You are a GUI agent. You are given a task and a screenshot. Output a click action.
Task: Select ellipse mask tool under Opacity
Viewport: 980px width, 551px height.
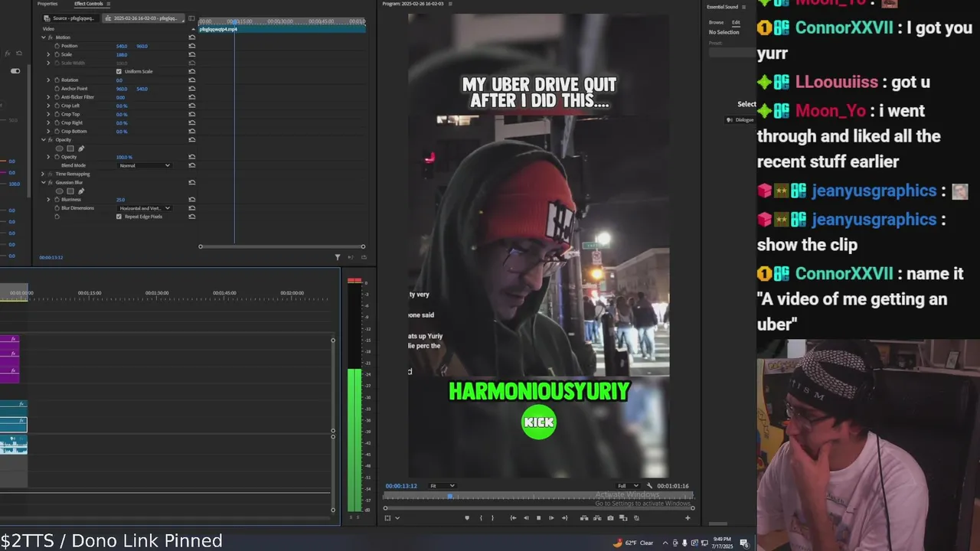[x=60, y=148]
